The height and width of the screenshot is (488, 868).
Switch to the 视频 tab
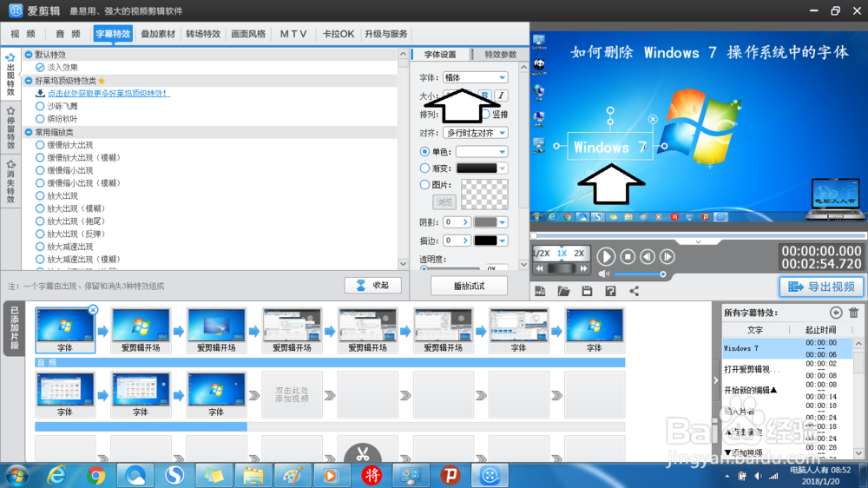click(23, 34)
